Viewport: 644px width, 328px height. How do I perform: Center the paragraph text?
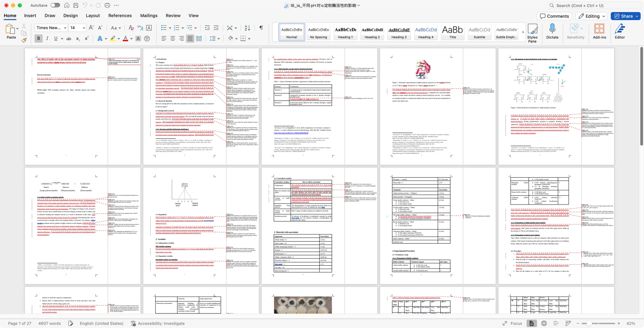173,39
